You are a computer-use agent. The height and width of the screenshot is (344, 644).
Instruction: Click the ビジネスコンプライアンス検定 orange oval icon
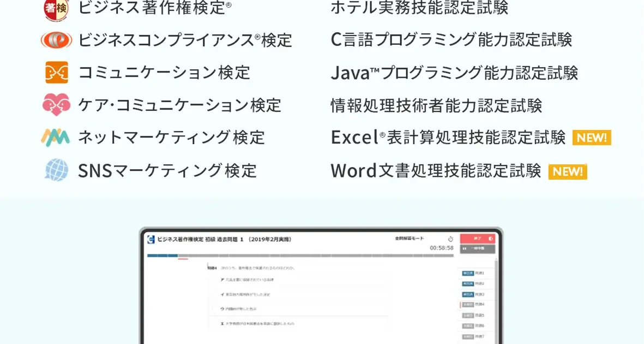pyautogui.click(x=56, y=40)
